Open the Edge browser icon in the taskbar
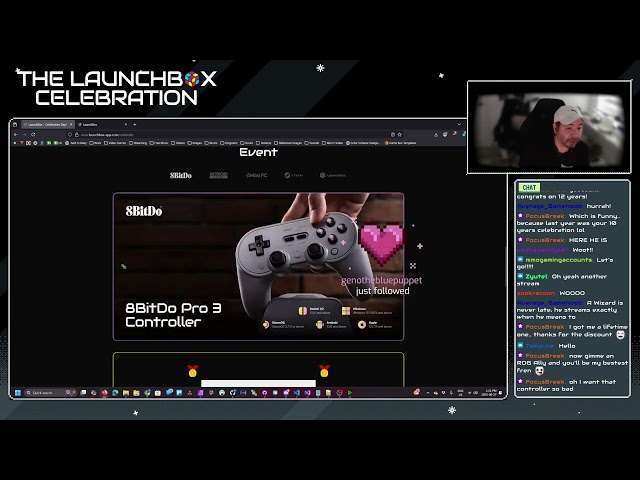This screenshot has height=480, width=640. (x=115, y=393)
